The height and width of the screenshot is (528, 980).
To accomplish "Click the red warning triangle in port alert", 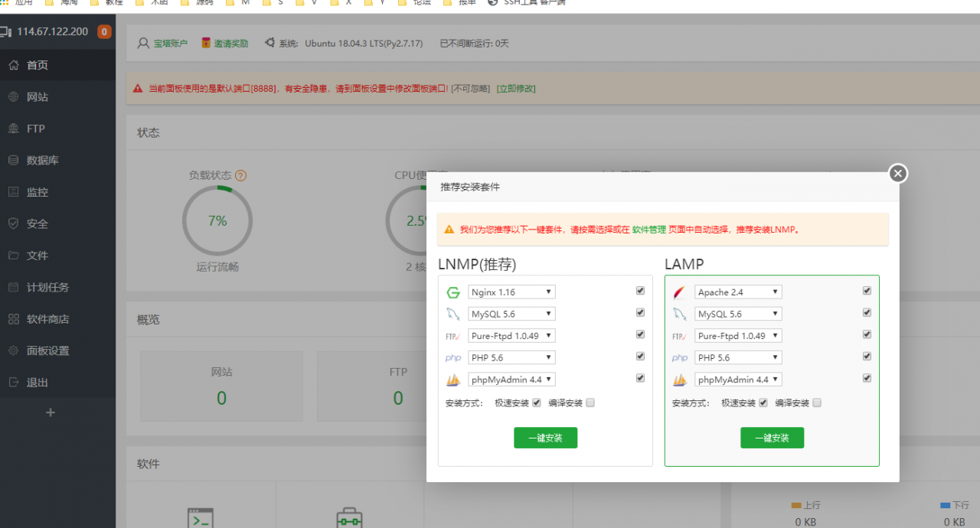I will pos(138,89).
